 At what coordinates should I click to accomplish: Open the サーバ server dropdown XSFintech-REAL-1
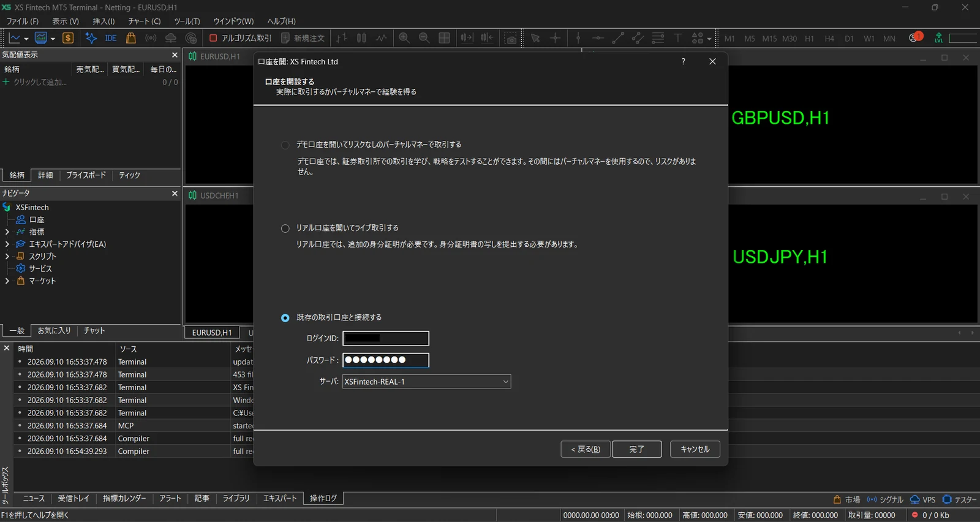tap(426, 382)
